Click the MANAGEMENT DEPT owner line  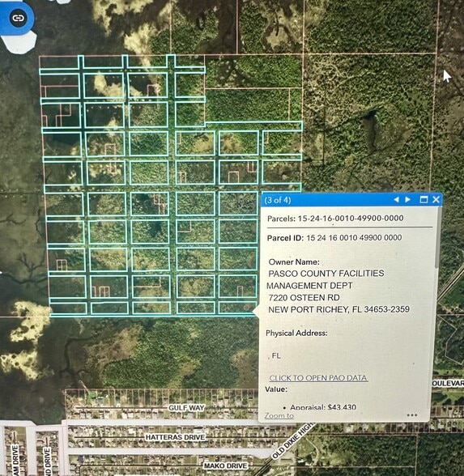[x=309, y=286]
